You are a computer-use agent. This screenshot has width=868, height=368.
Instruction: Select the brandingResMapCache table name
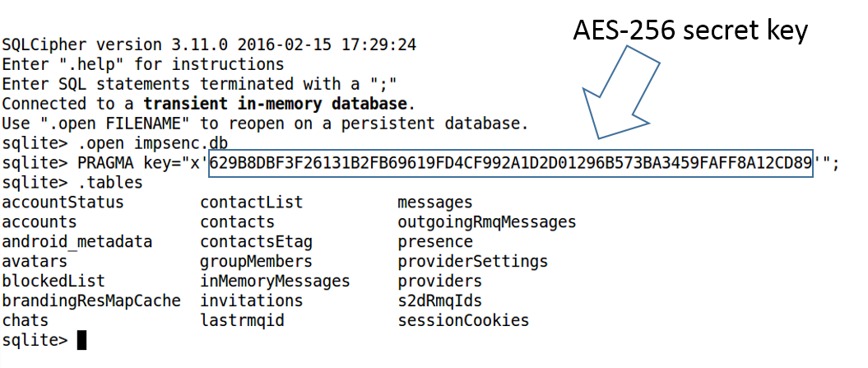pos(91,301)
